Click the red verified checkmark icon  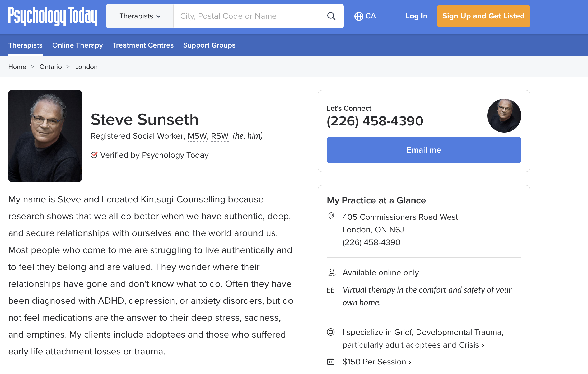[x=94, y=155]
